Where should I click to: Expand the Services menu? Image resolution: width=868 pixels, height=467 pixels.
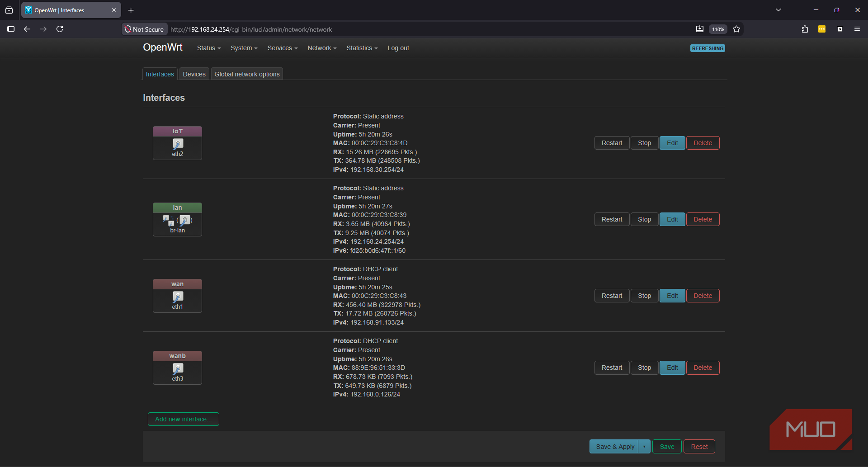[283, 48]
